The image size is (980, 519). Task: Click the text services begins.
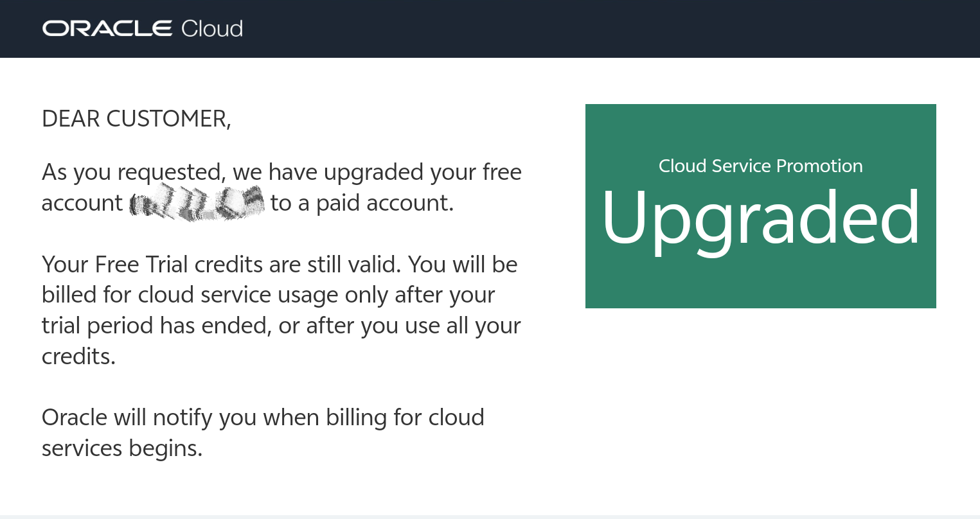click(122, 448)
